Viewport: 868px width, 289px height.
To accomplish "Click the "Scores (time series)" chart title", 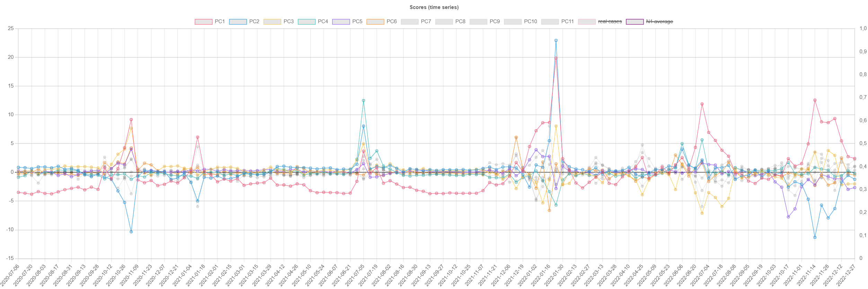I will point(434,7).
